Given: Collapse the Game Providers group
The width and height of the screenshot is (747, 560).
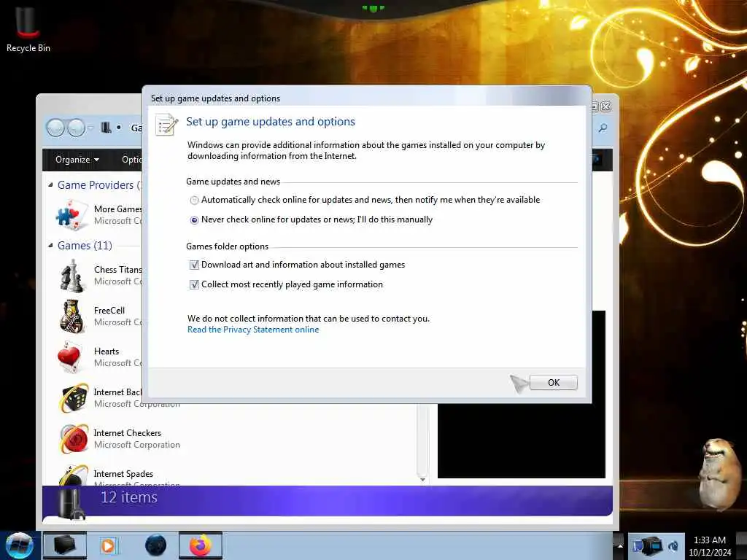Looking at the screenshot, I should click(50, 184).
